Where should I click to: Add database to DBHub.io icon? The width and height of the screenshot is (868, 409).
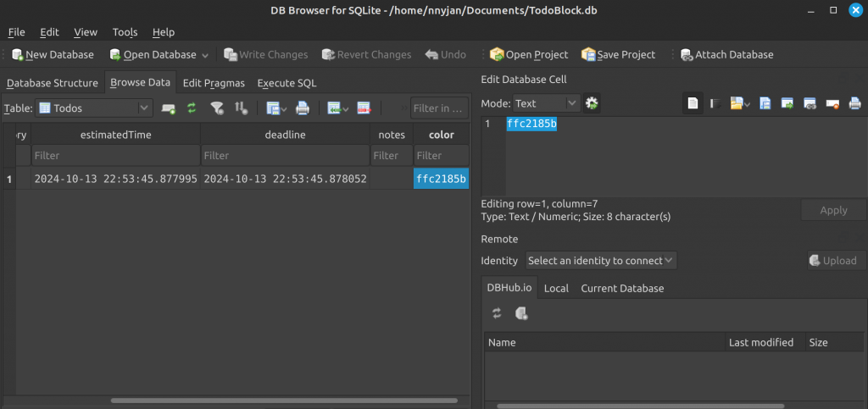521,313
